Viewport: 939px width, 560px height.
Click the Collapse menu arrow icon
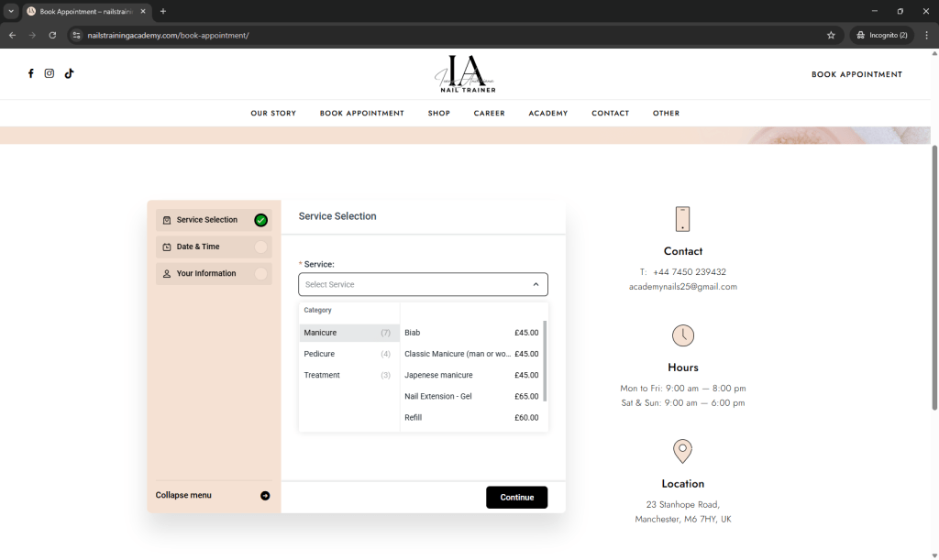tap(265, 496)
